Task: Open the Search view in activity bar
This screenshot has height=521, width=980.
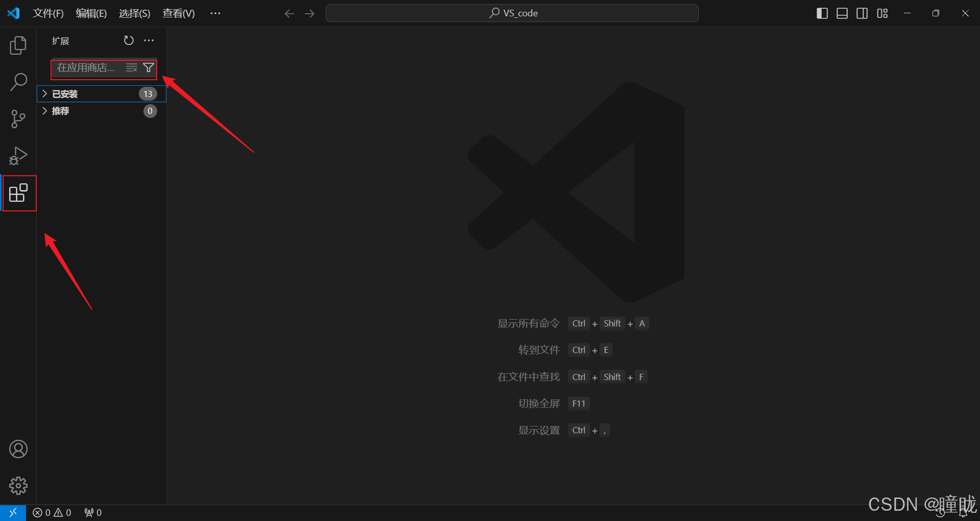Action: tap(18, 82)
